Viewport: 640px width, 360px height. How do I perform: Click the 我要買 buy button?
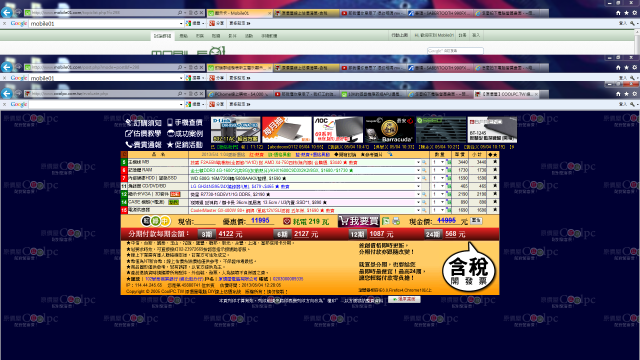point(358,221)
